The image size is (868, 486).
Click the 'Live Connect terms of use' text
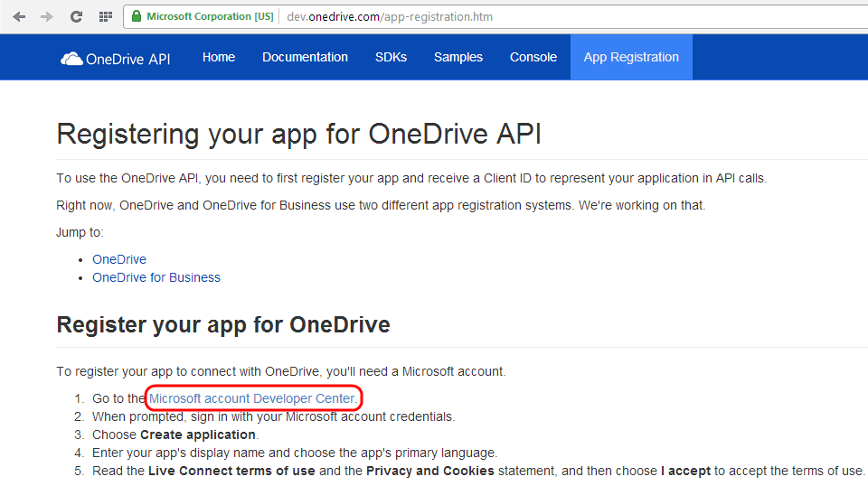pos(231,471)
